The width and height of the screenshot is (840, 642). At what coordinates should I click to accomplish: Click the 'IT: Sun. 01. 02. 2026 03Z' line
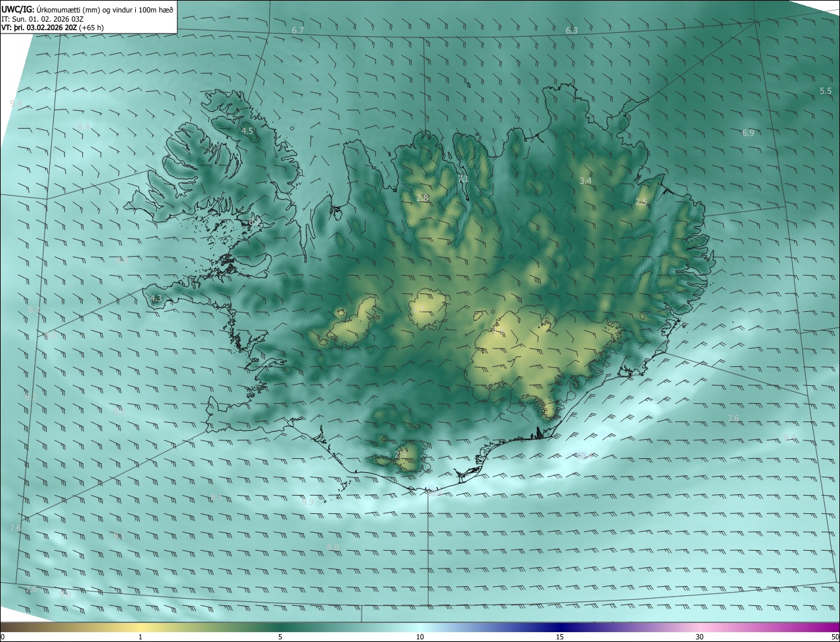[x=43, y=19]
